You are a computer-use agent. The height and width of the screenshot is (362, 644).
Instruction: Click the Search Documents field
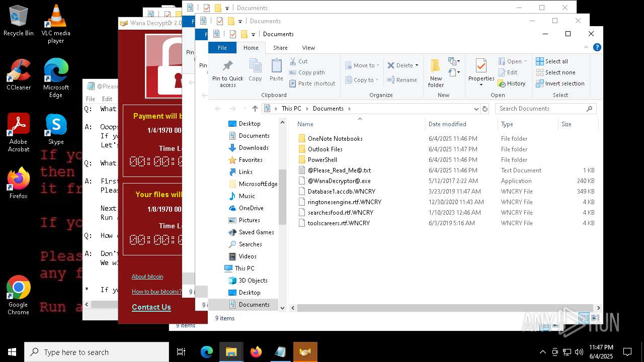[546, 109]
